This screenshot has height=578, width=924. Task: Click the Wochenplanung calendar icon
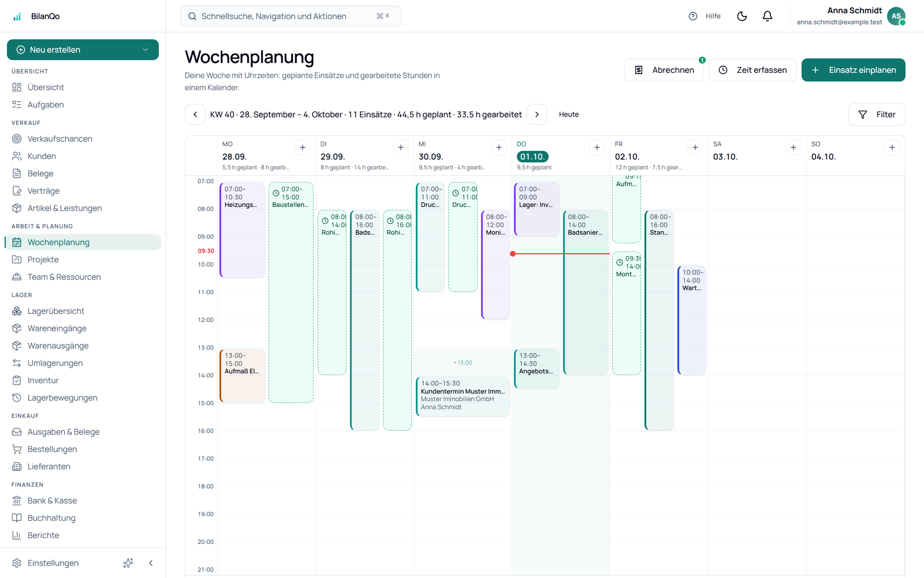[x=17, y=242]
